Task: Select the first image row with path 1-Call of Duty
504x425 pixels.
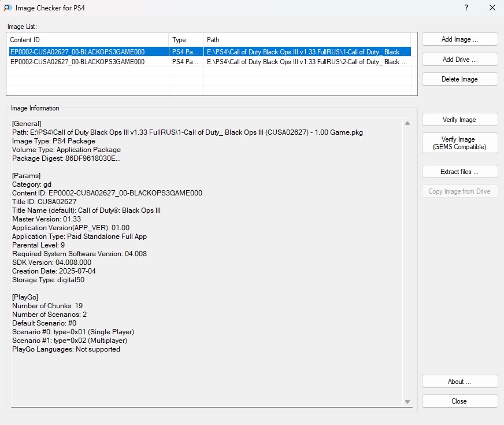Action: (x=210, y=52)
